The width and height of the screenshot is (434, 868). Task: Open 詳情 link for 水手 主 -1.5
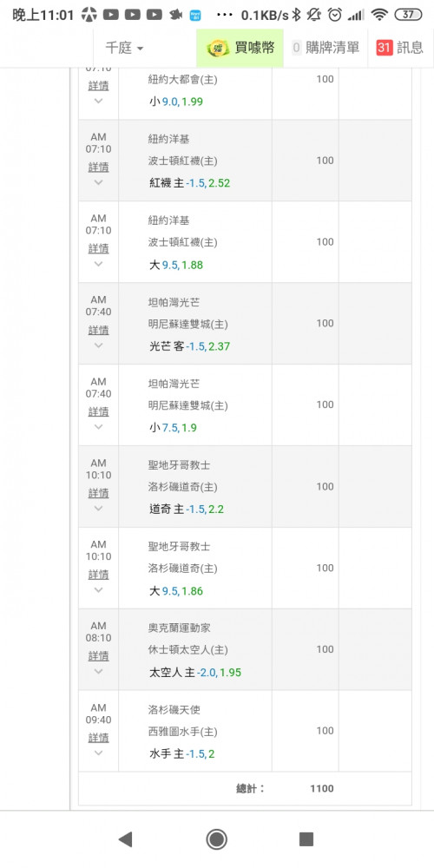click(x=99, y=737)
